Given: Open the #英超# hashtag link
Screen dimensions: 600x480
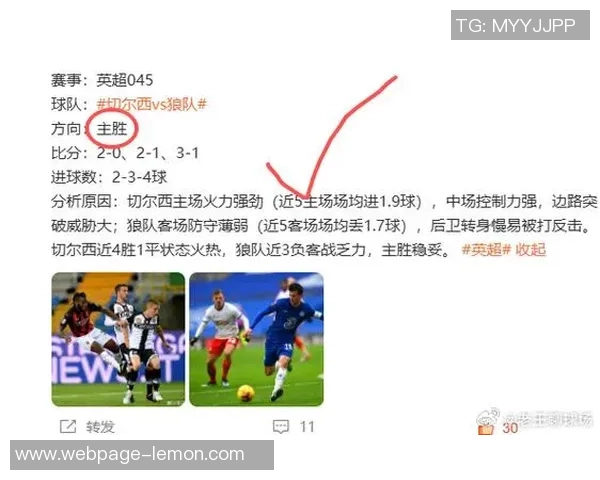Looking at the screenshot, I should 486,250.
